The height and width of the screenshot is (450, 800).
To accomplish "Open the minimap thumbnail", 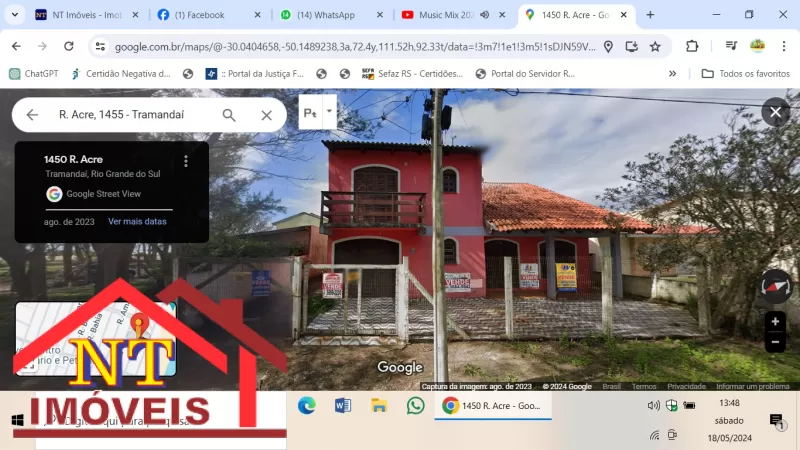I will coord(96,339).
